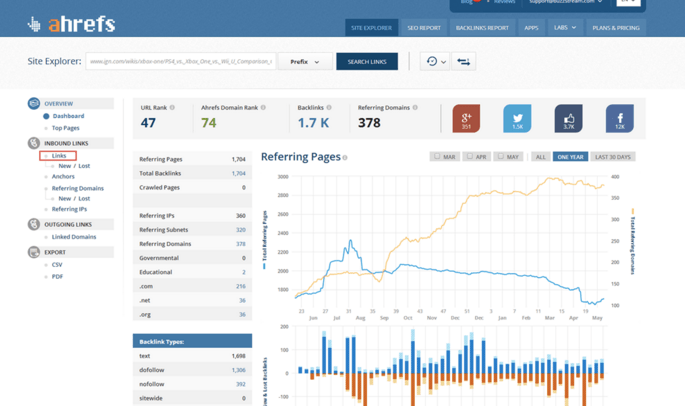
Task: Click the 378 Referring Domains figure
Action: pos(369,123)
